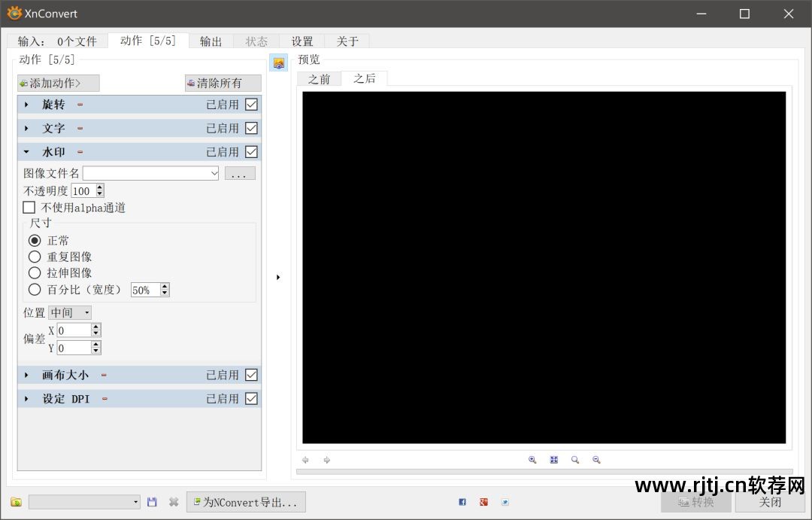Select the 正常 size radio button

tap(35, 241)
